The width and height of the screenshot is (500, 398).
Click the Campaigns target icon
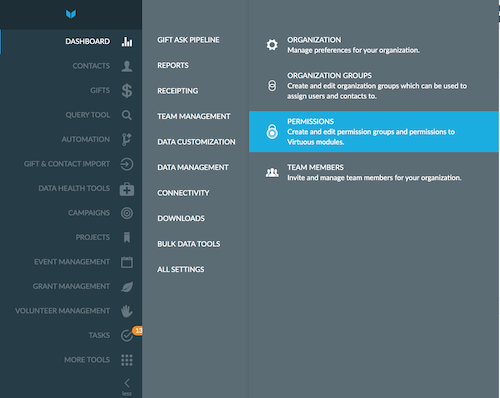(x=127, y=213)
